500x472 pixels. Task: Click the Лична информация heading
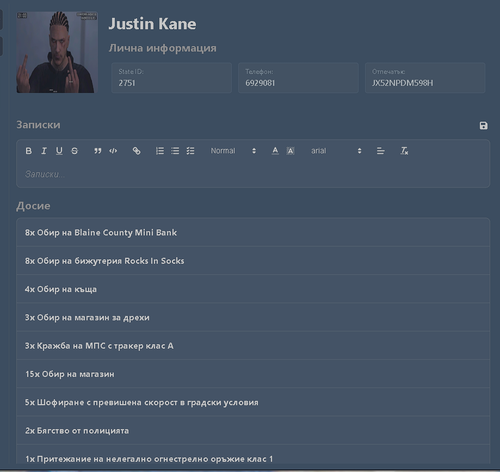pyautogui.click(x=163, y=48)
